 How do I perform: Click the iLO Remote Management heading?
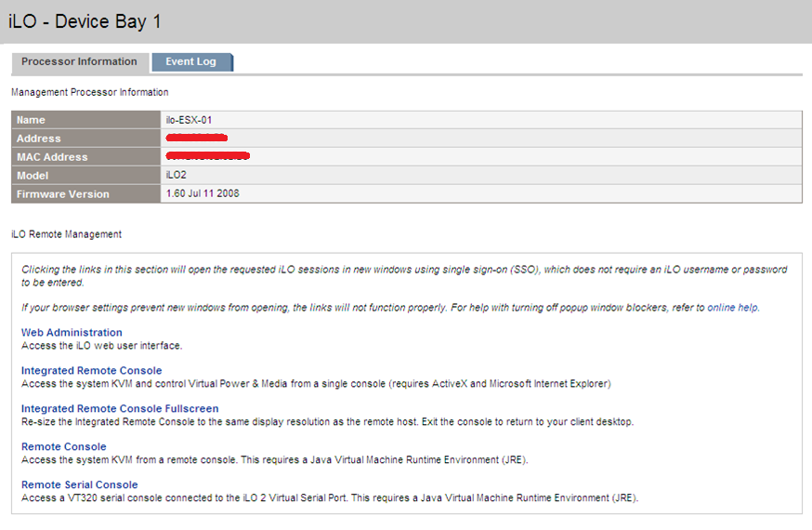(66, 234)
